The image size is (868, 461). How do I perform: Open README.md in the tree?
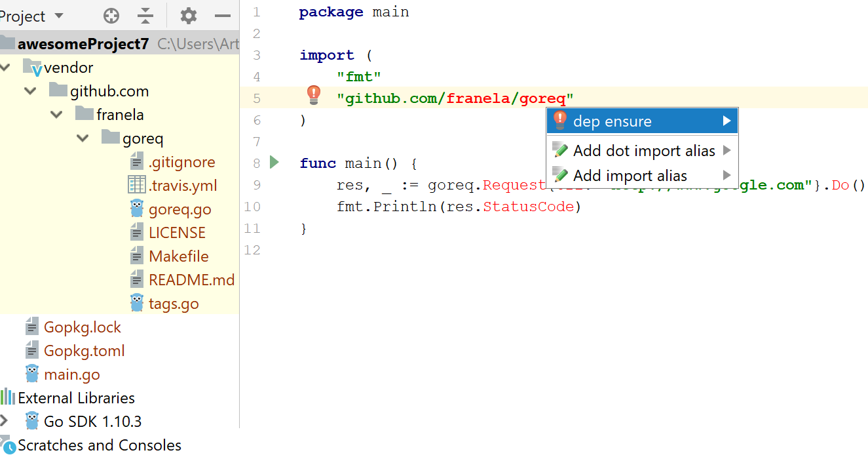191,280
